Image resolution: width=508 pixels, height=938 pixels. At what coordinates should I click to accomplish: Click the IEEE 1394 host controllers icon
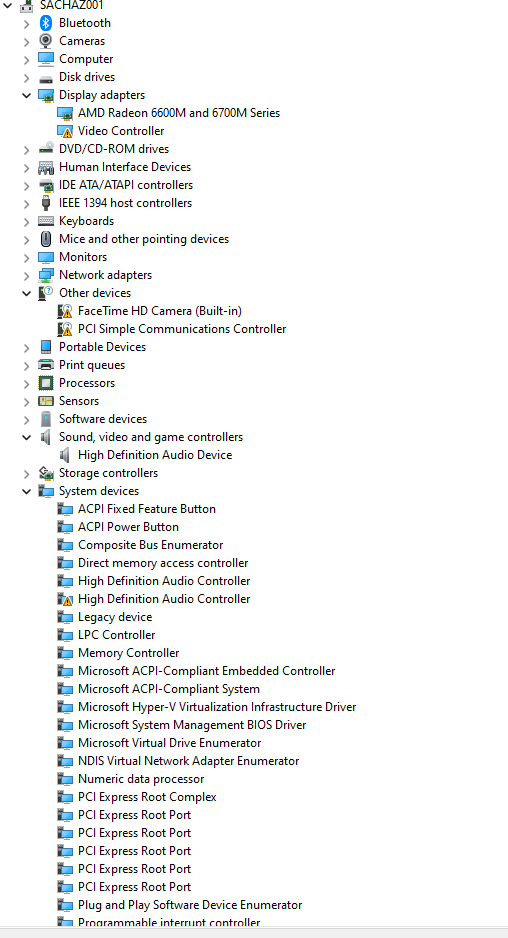[x=46, y=203]
